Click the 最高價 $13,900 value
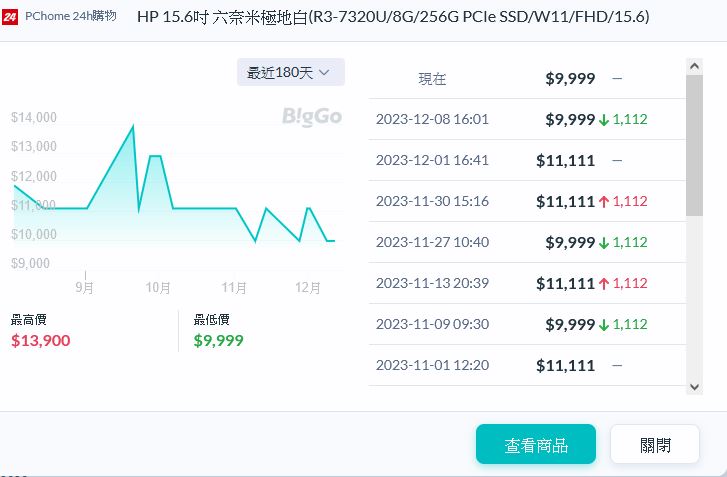This screenshot has height=477, width=727. [x=41, y=340]
